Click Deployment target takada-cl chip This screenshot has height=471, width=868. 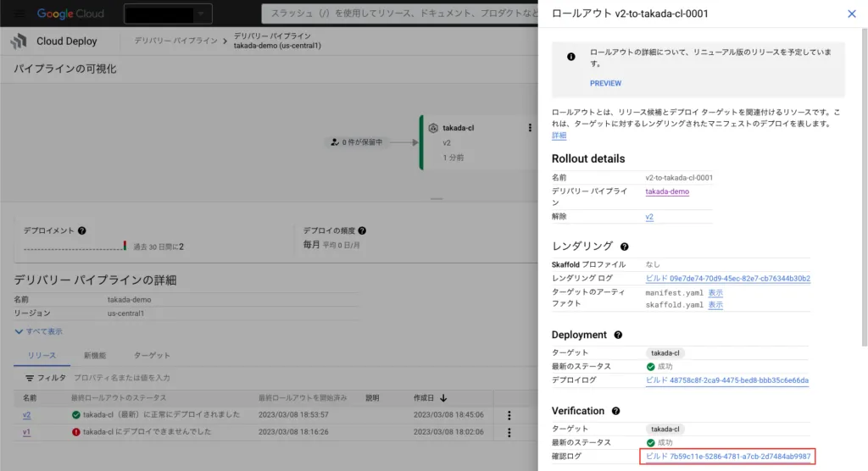(665, 352)
